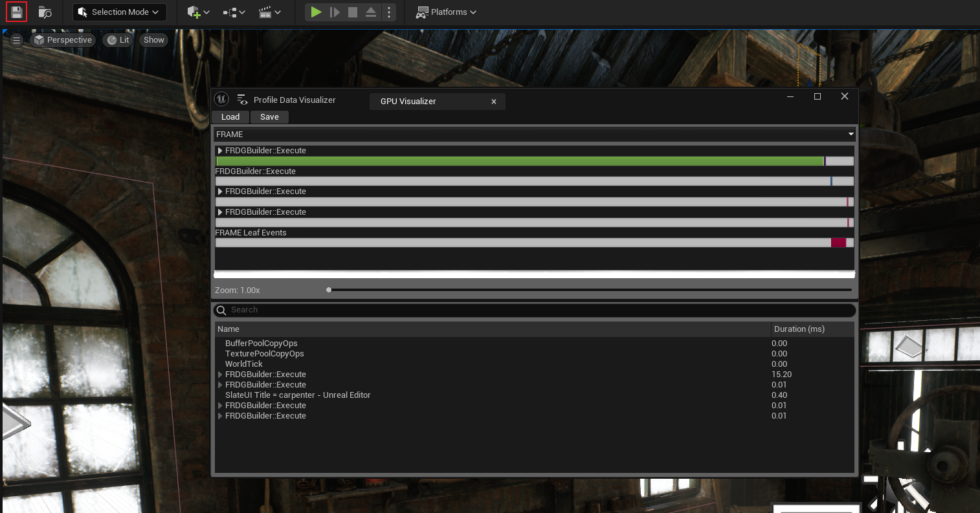Screen dimensions: 980x513
Task: Select the SlateUI Title carpenter row
Action: click(x=535, y=395)
